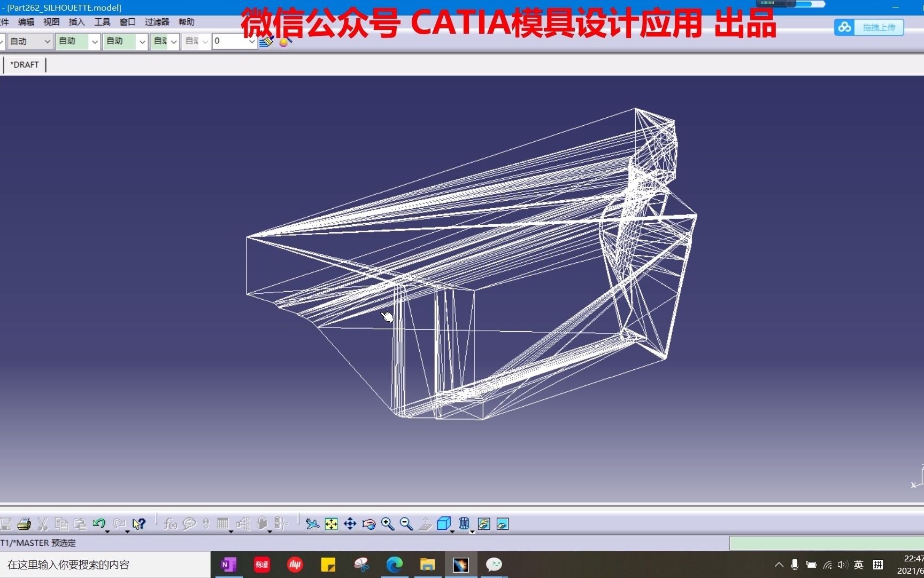Click the Cut scissors icon
The image size is (924, 578).
43,524
